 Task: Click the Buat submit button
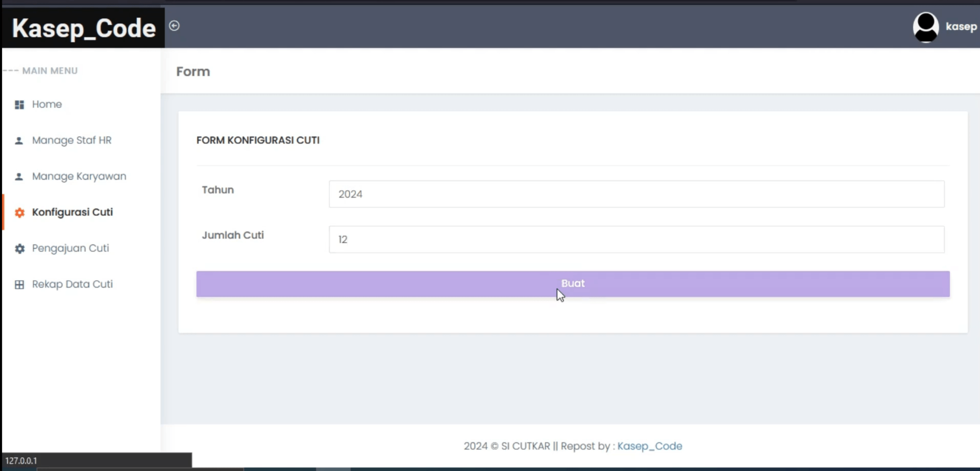pyautogui.click(x=573, y=284)
